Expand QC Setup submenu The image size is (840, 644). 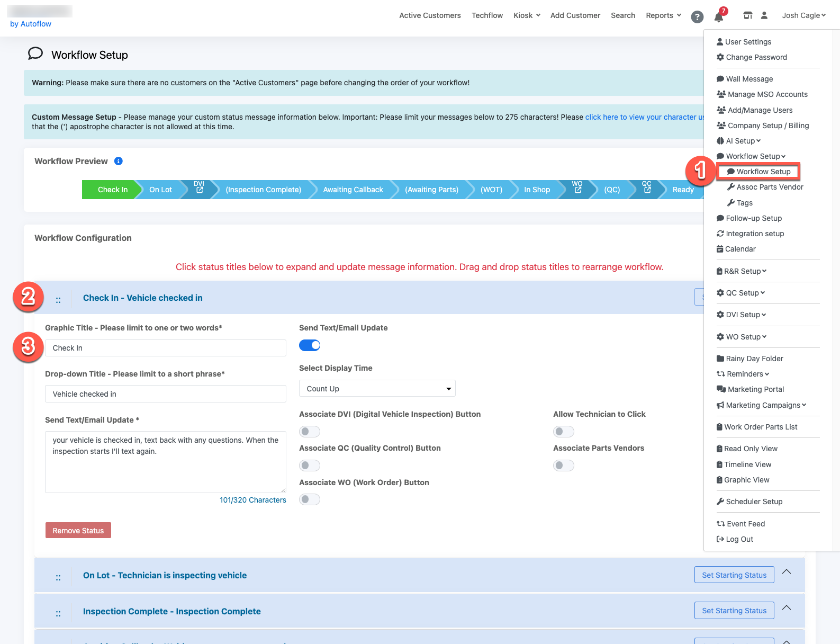tap(740, 293)
